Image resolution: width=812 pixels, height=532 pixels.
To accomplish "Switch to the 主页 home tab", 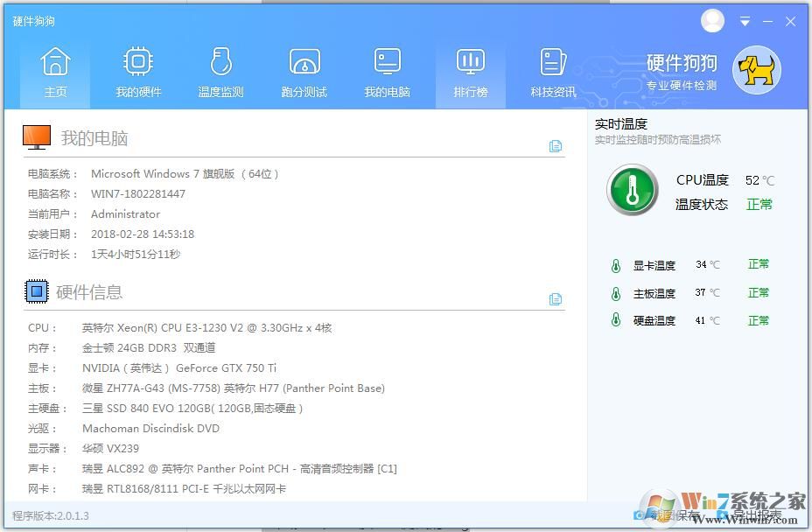I will coord(54,70).
